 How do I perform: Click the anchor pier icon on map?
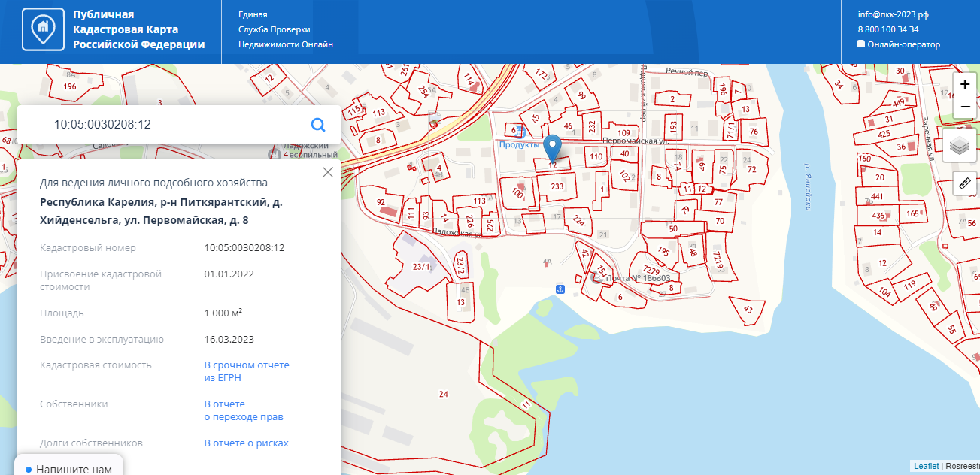[560, 289]
